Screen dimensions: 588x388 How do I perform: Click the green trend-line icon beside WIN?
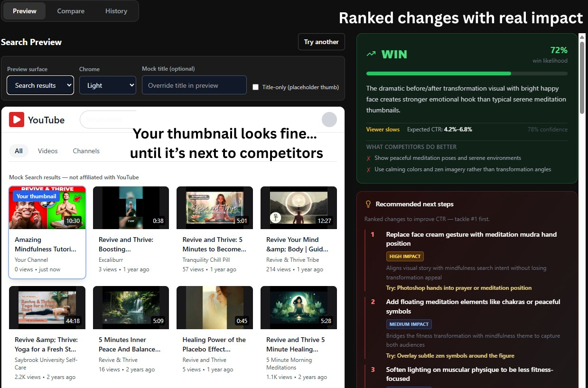point(371,54)
